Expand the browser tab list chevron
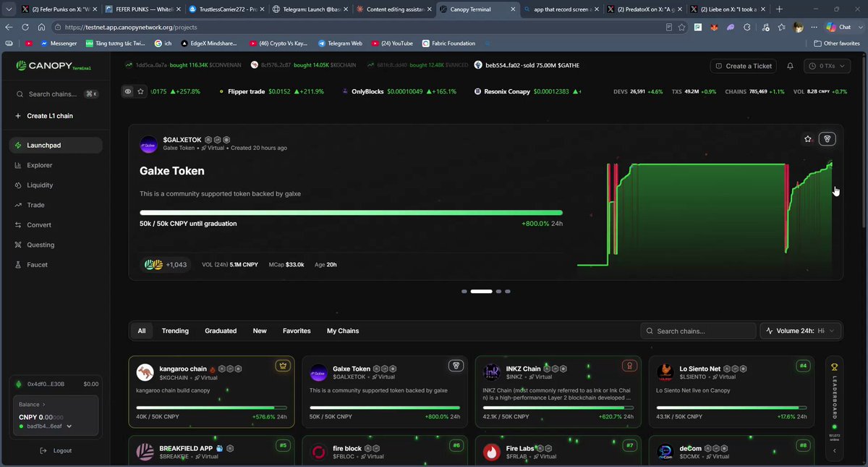The height and width of the screenshot is (467, 868). pyautogui.click(x=8, y=9)
